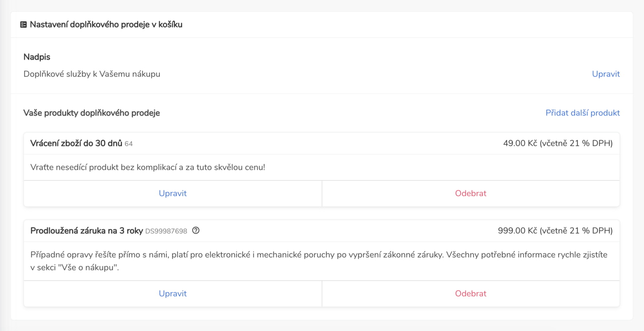
Task: Edit the Nadpis heading via Upravit
Action: (x=606, y=74)
